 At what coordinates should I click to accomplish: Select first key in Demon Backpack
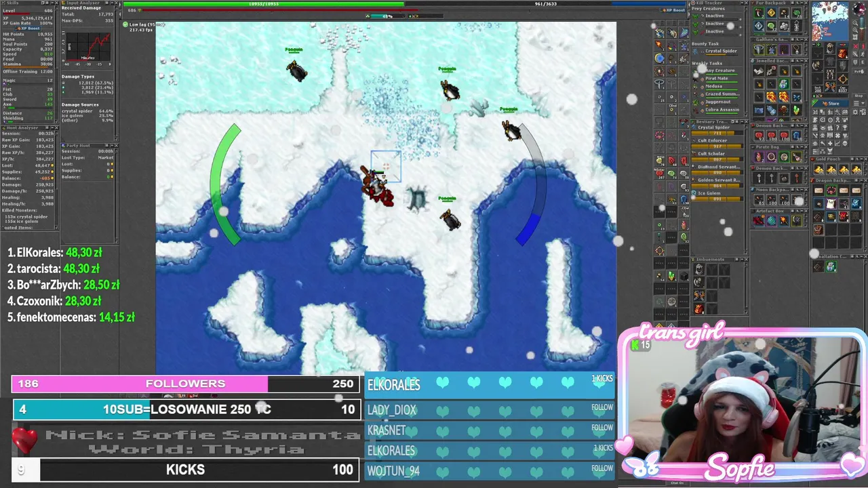[759, 178]
